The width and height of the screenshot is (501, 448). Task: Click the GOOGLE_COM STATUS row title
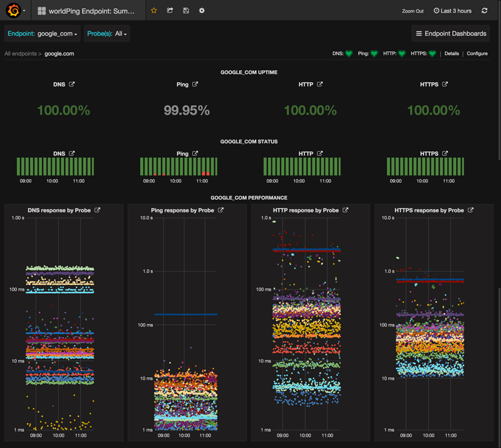(x=249, y=142)
